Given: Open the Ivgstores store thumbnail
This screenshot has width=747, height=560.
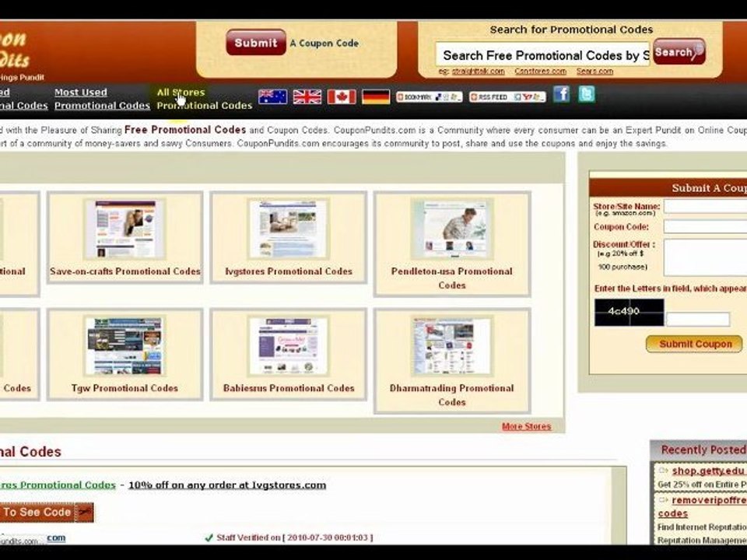Looking at the screenshot, I should pyautogui.click(x=288, y=229).
